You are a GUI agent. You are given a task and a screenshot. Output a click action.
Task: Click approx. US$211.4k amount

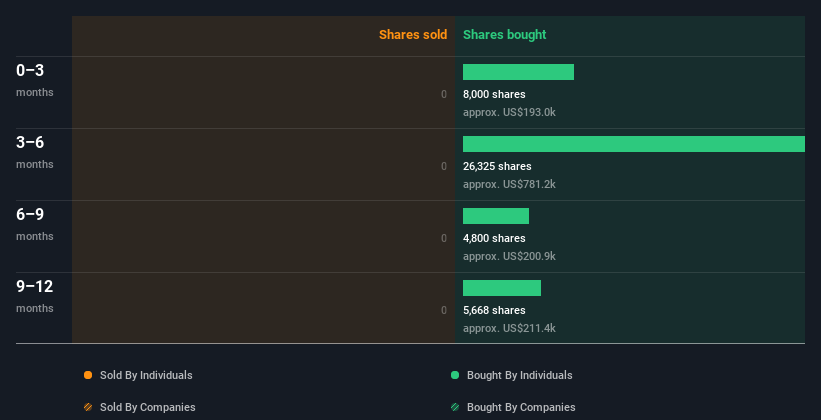point(509,328)
